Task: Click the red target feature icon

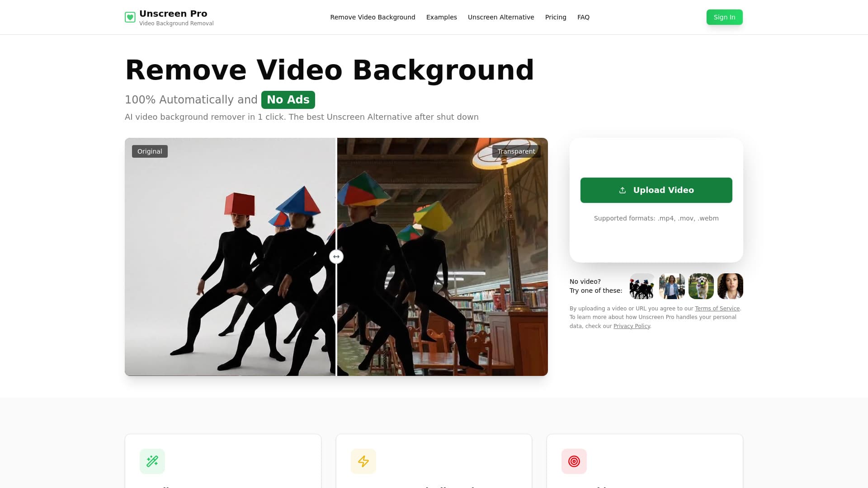Action: (x=574, y=461)
